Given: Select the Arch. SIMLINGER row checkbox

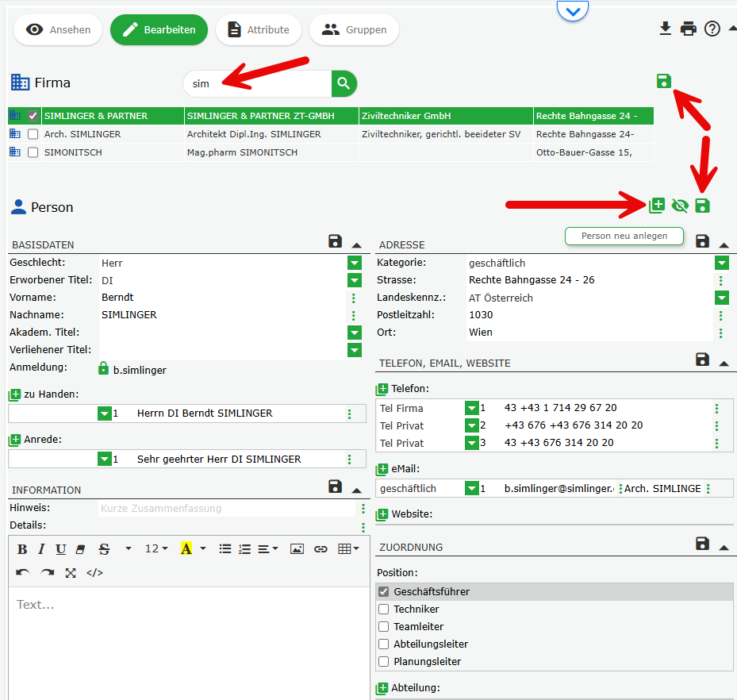Looking at the screenshot, I should tap(33, 134).
